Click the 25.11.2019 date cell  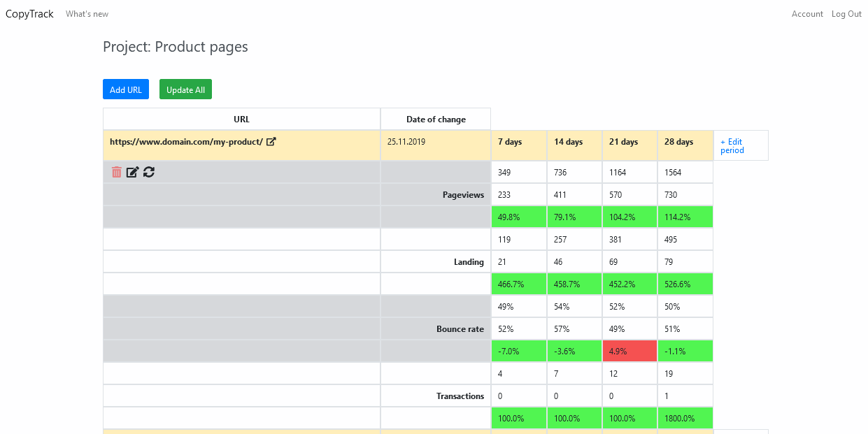(436, 145)
